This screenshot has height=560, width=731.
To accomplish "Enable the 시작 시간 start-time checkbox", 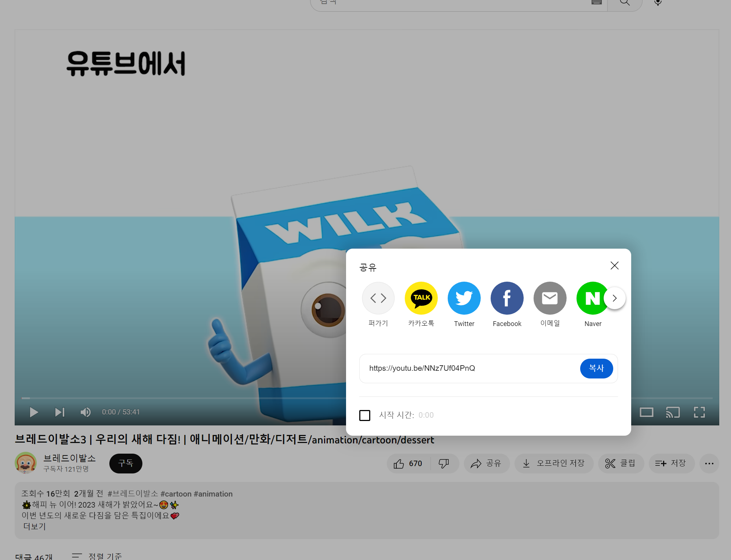I will pyautogui.click(x=365, y=416).
